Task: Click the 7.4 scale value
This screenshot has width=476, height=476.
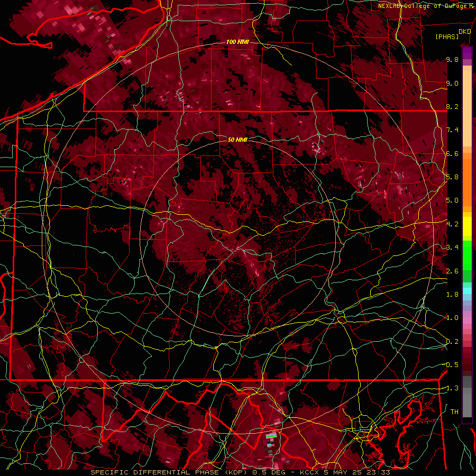Action: coord(452,130)
